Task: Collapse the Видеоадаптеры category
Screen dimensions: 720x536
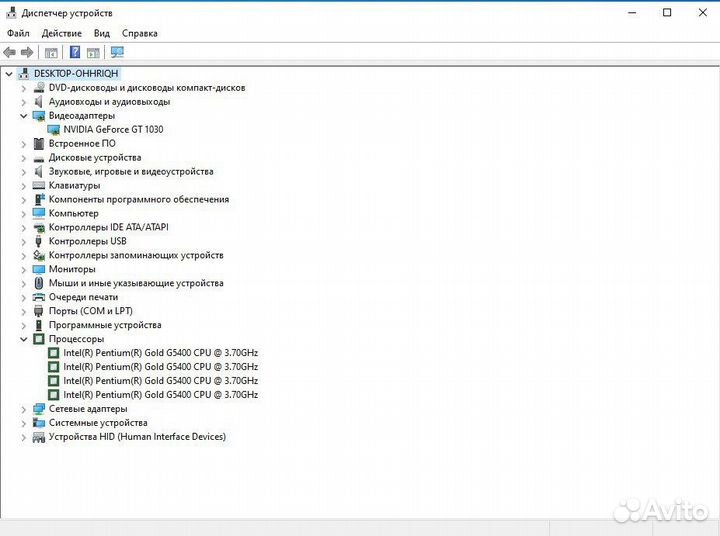Action: [x=23, y=116]
